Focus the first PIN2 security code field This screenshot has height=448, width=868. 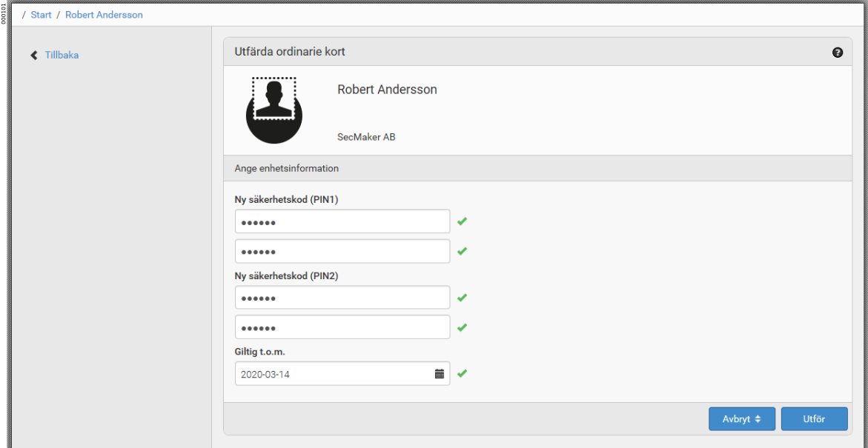click(x=342, y=298)
